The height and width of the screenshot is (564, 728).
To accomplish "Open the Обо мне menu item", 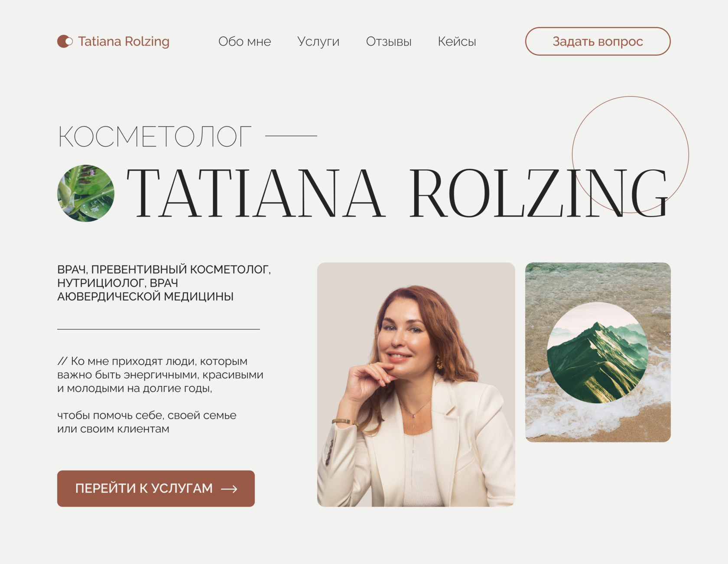I will (x=244, y=42).
